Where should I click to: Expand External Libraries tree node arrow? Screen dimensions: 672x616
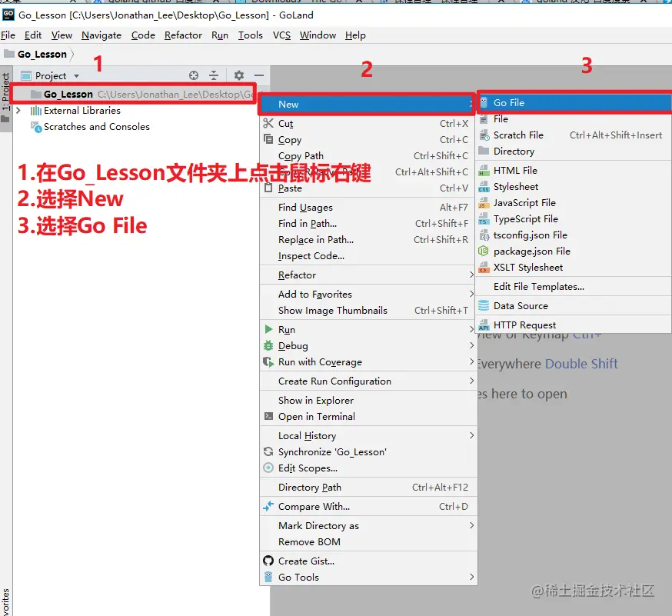(18, 110)
